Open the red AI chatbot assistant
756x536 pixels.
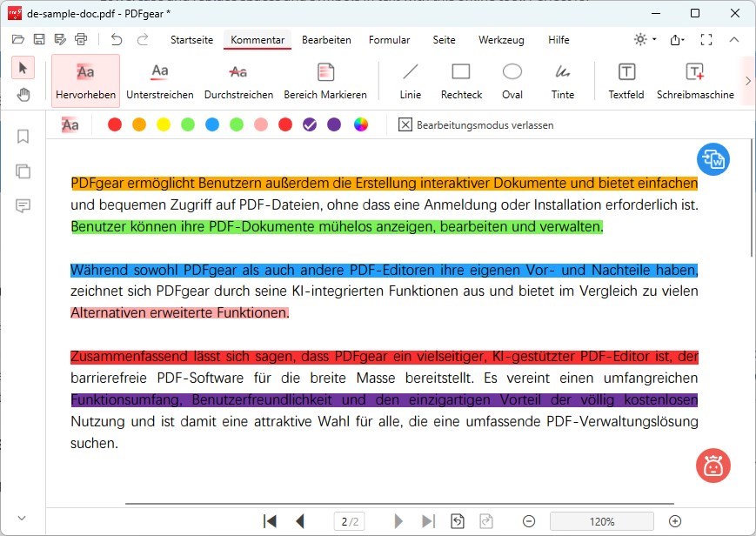[x=713, y=466]
